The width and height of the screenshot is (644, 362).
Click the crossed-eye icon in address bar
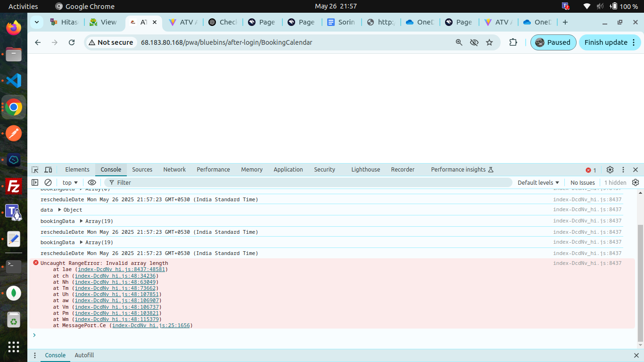(474, 42)
